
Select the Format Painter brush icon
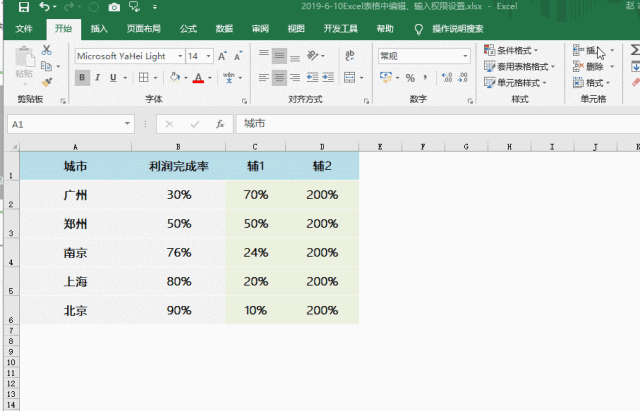48,82
